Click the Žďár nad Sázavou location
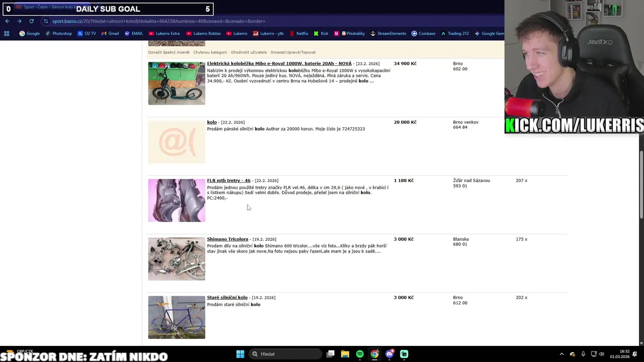Image resolution: width=644 pixels, height=362 pixels. [x=471, y=180]
